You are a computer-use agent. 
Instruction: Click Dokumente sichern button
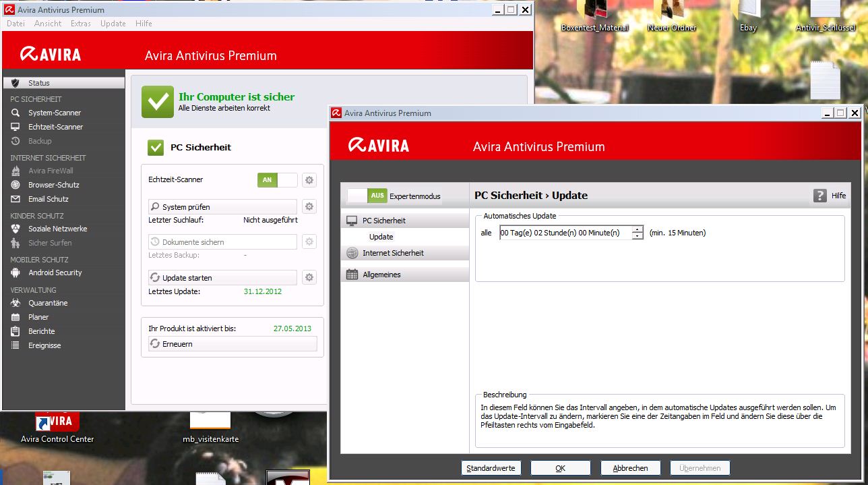coord(222,241)
